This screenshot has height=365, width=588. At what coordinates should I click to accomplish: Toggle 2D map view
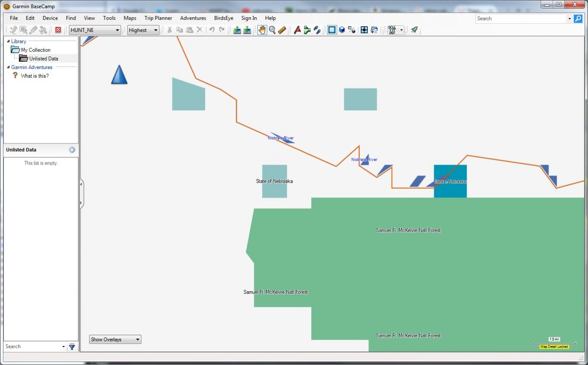pyautogui.click(x=332, y=30)
